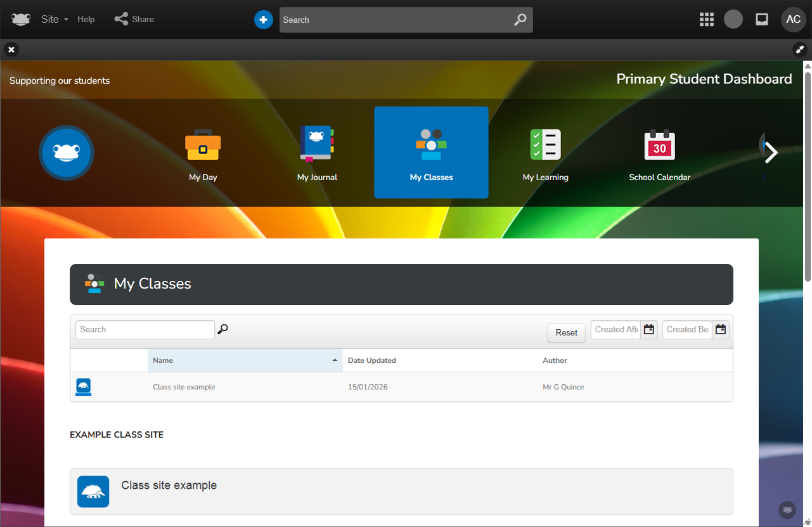Open the apps grid launcher icon

click(x=706, y=20)
